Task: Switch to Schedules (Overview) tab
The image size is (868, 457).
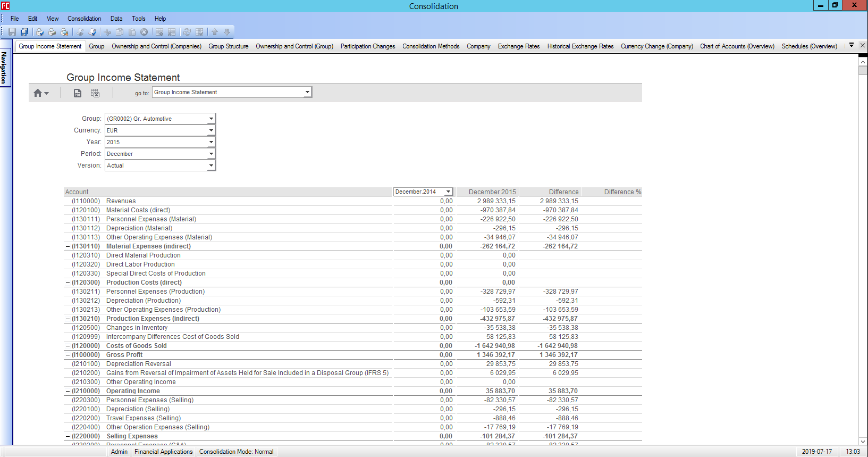Action: click(x=810, y=46)
